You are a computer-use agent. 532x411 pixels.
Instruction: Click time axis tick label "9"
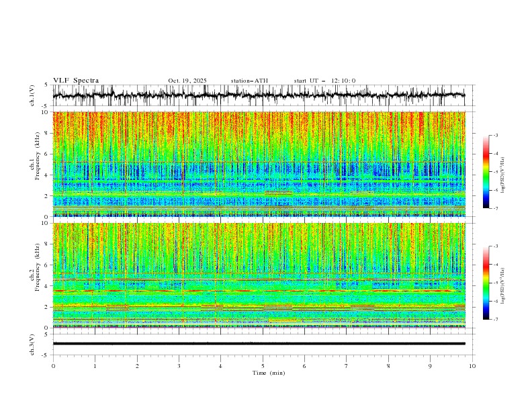tap(430, 366)
